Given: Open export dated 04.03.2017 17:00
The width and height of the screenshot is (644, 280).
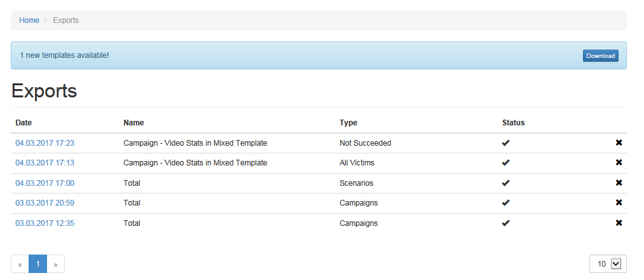Looking at the screenshot, I should click(45, 183).
